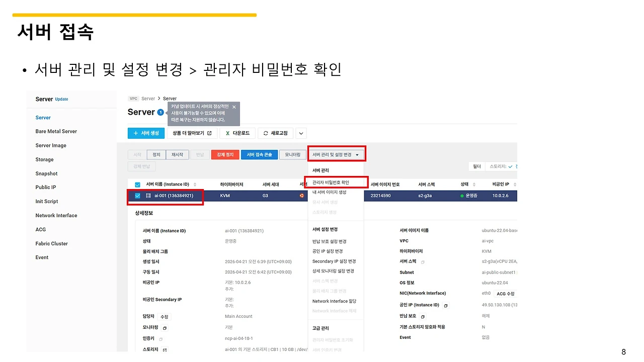The height and width of the screenshot is (362, 644).
Task: Click the 수정 edit icon next to 담당자
Action: (x=164, y=316)
